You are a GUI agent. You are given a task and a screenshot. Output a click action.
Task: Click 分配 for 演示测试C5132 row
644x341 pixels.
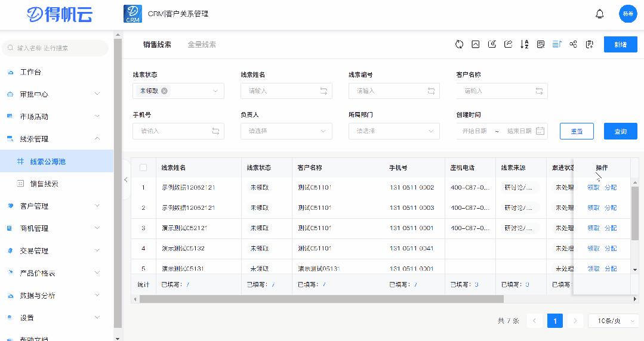611,248
